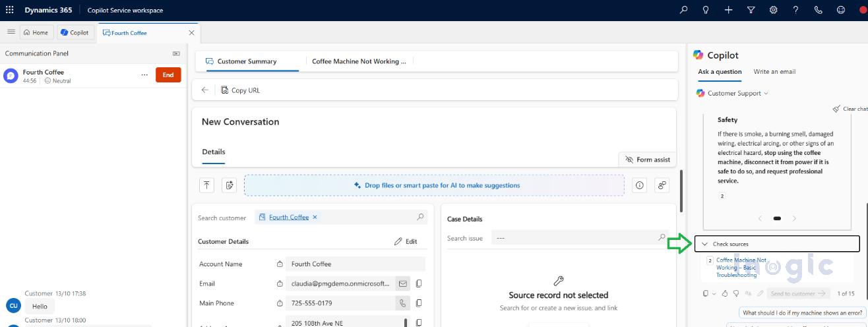Toggle the hamburger site map menu
868x327 pixels.
click(x=11, y=32)
